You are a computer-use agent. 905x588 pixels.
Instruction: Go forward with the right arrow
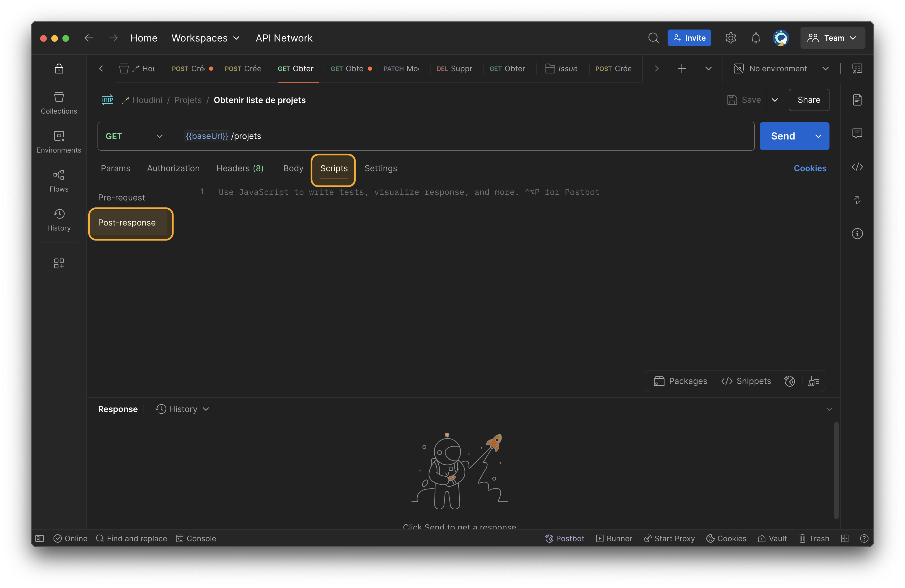click(x=113, y=38)
